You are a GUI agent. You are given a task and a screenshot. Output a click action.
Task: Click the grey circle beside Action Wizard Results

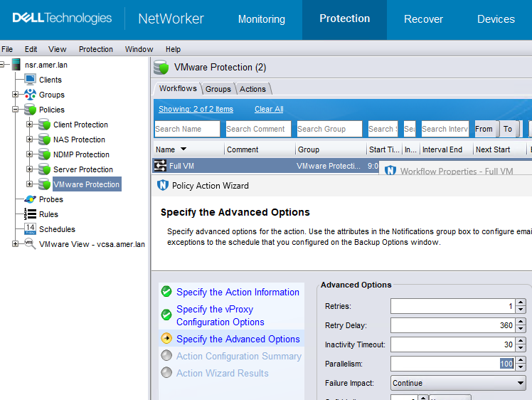click(166, 372)
